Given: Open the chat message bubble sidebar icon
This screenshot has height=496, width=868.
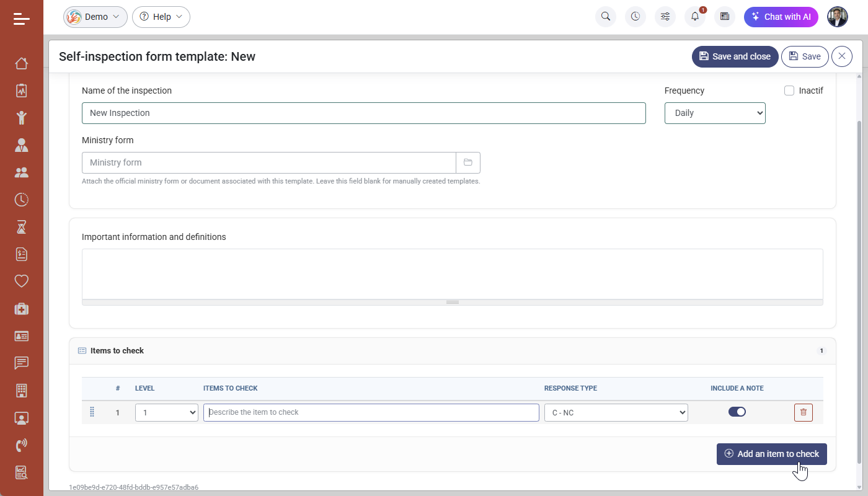Looking at the screenshot, I should (22, 363).
